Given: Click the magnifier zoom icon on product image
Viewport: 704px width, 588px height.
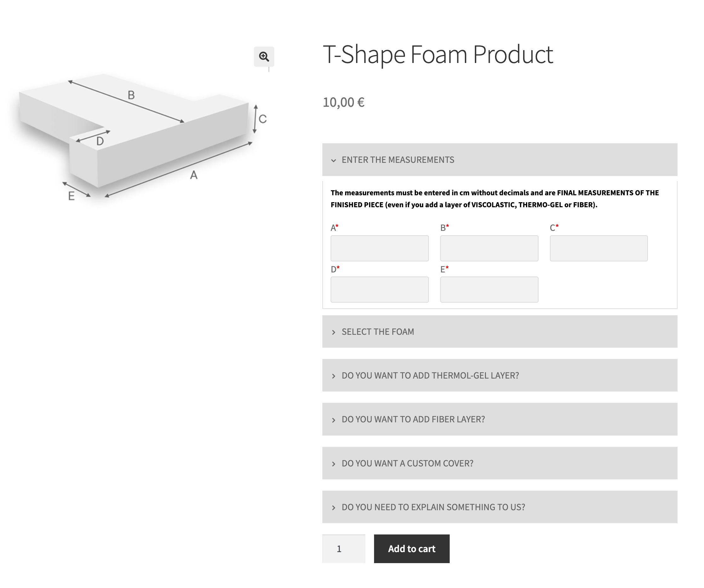Looking at the screenshot, I should tap(264, 57).
